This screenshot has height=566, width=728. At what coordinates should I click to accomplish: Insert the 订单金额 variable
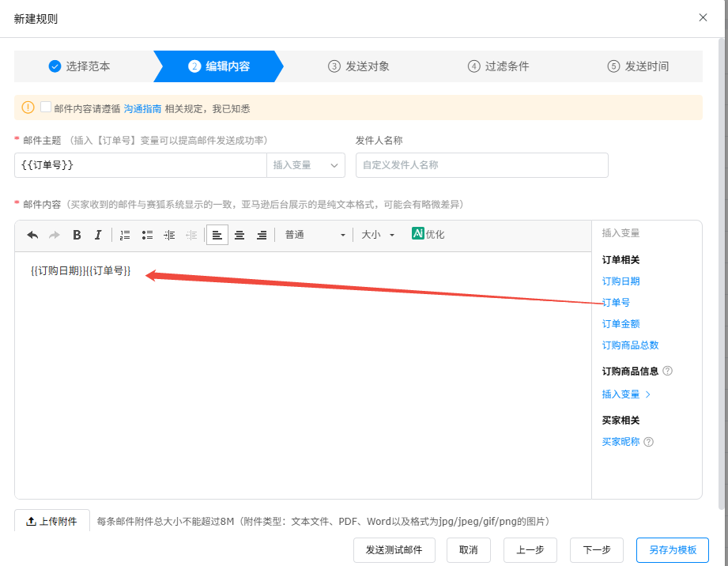point(620,324)
